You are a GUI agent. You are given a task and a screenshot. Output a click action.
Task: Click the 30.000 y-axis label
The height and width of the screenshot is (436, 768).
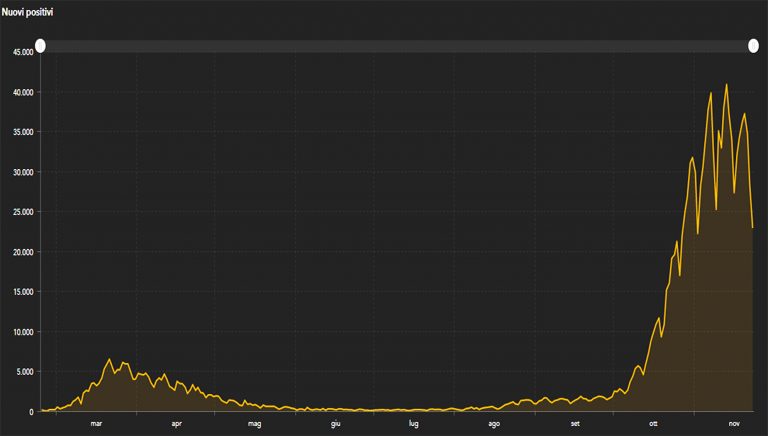tap(23, 172)
